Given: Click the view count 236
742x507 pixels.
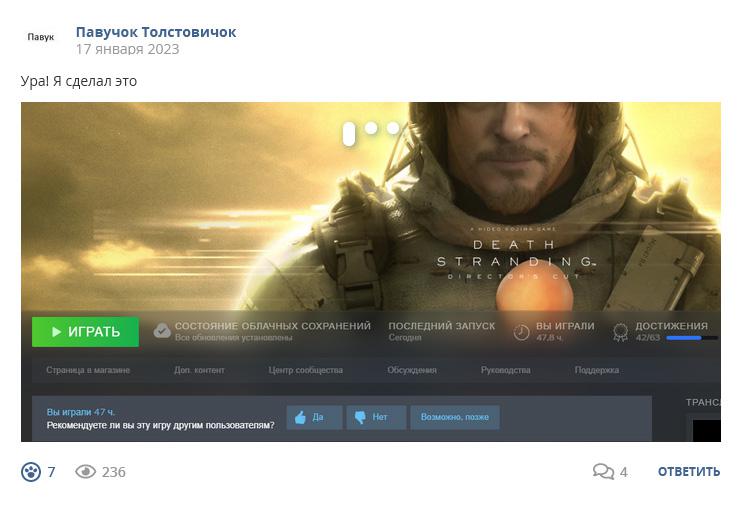Looking at the screenshot, I should pyautogui.click(x=114, y=472).
